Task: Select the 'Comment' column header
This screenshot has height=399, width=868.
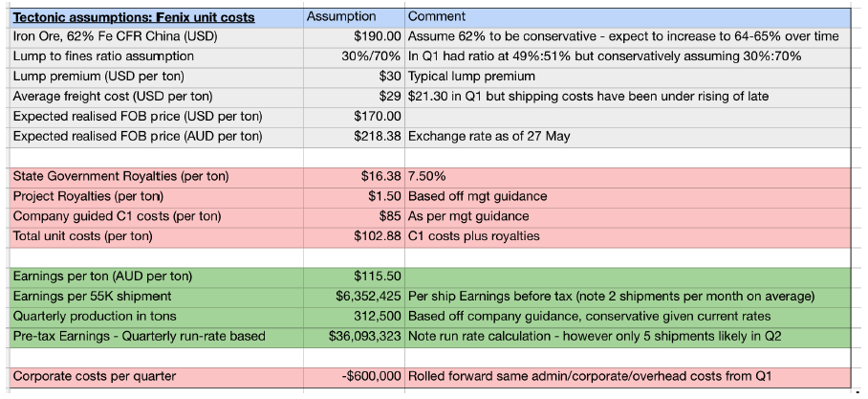Action: point(437,16)
